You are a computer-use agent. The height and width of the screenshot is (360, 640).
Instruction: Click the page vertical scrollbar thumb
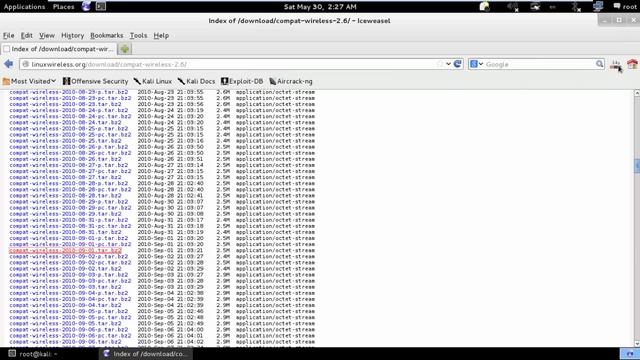(637, 166)
